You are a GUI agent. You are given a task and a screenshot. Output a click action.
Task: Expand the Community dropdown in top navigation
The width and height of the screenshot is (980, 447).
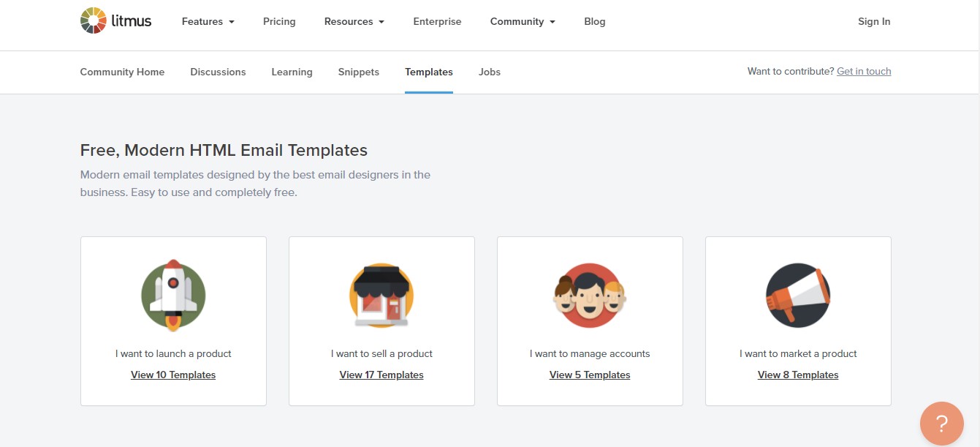(523, 22)
